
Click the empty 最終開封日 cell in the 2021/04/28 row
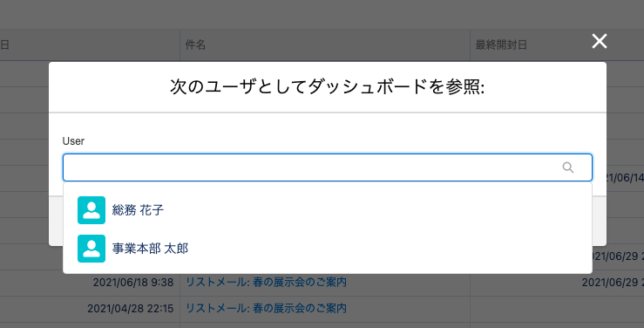point(557,309)
